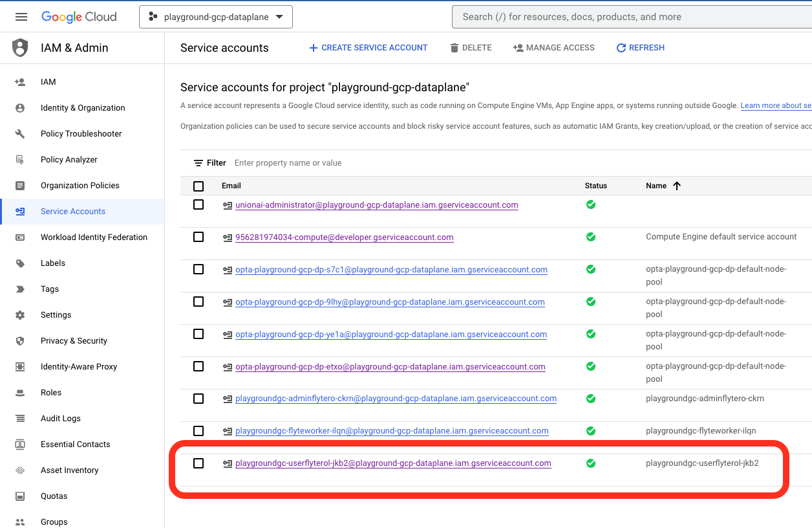Viewport: 812px width, 528px height.
Task: Go to Audit Logs in sidebar
Action: tap(61, 419)
